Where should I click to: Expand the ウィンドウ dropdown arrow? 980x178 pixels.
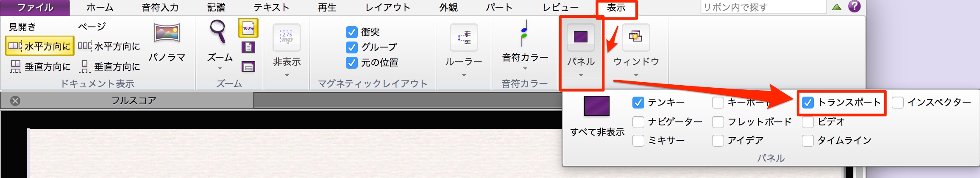pyautogui.click(x=636, y=75)
